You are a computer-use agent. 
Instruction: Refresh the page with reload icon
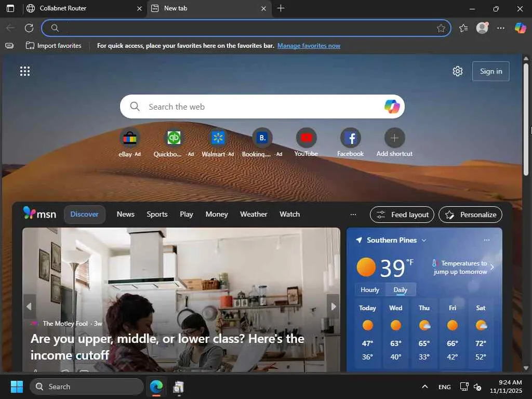click(29, 28)
